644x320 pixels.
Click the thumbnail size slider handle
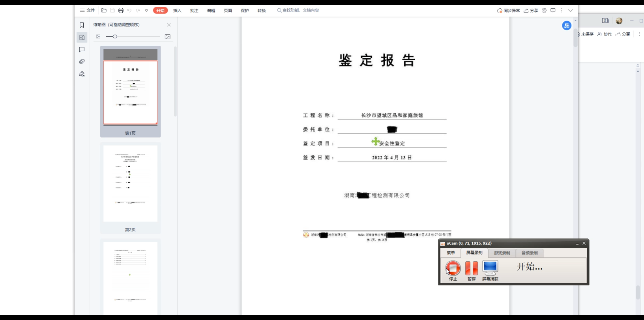(115, 37)
